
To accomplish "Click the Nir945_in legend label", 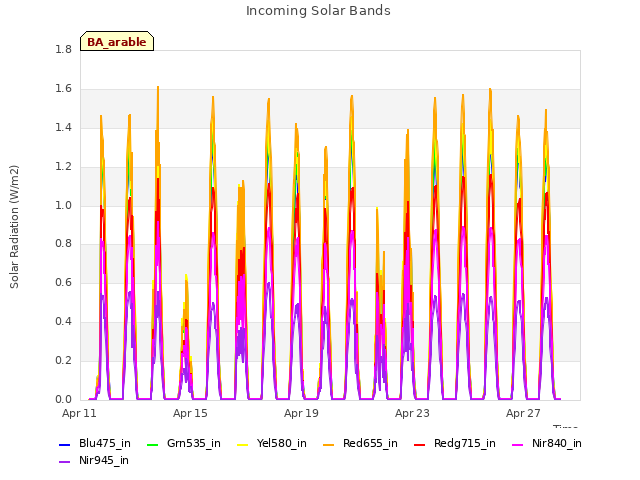I will pos(104,460).
